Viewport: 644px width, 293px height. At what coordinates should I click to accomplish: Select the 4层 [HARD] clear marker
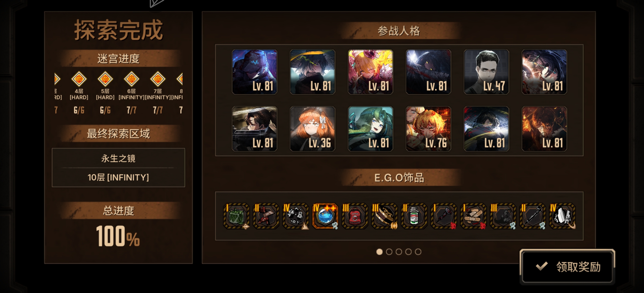coord(79,79)
